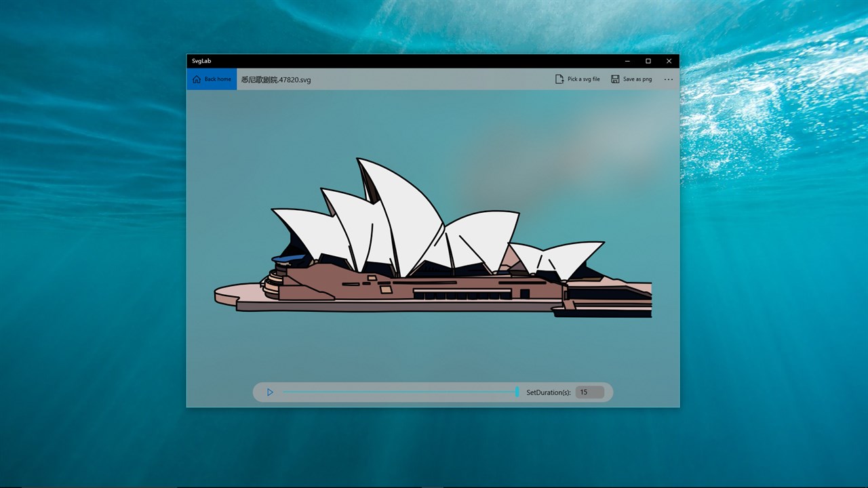This screenshot has width=868, height=488.
Task: Click the document icon beside Pick a svg file
Action: tap(559, 79)
